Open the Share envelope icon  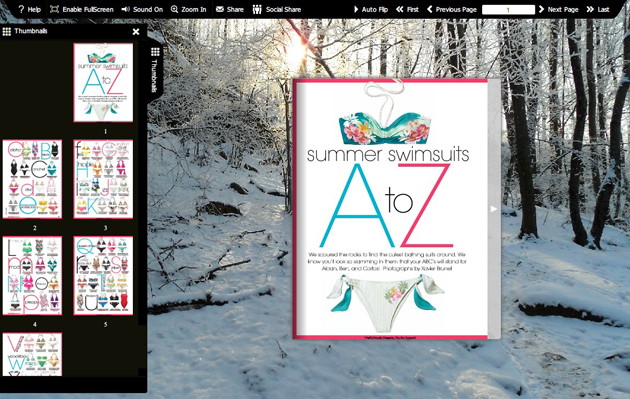(x=219, y=9)
